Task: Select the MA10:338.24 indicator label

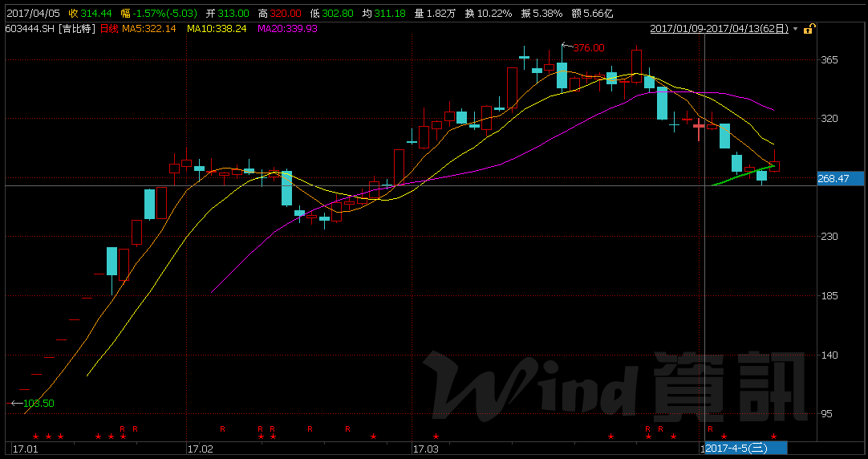Action: tap(217, 28)
